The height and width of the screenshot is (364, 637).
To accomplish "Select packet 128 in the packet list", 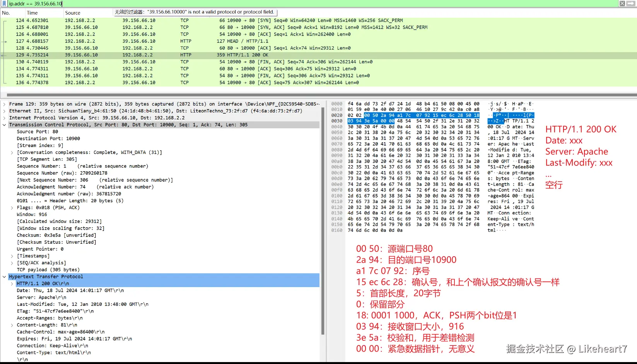I will tap(318, 48).
